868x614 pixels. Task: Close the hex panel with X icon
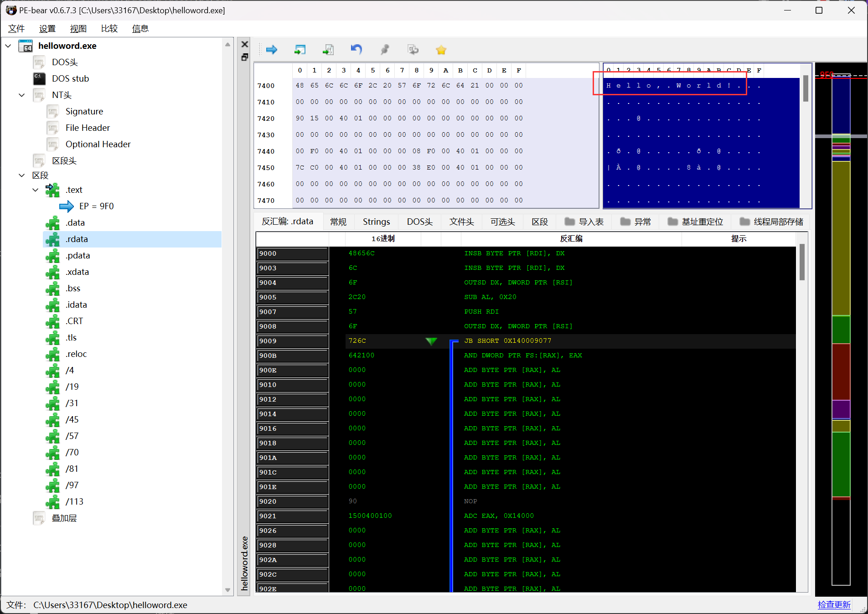point(245,44)
